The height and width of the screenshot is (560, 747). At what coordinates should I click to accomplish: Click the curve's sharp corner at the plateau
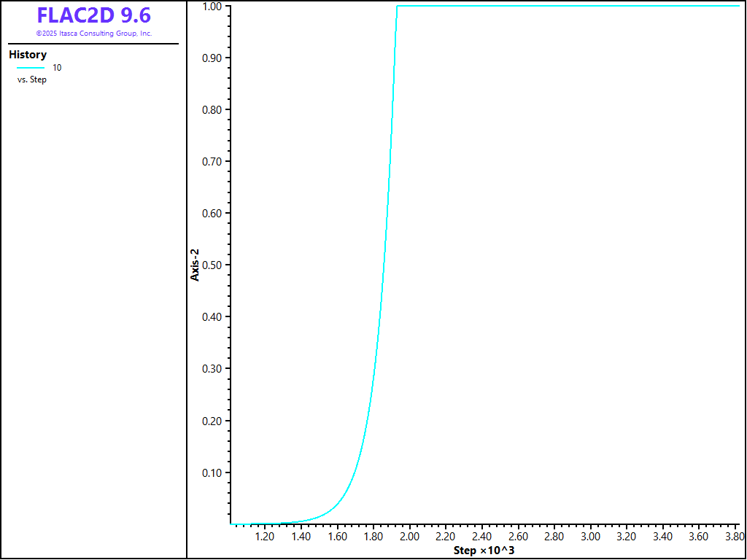point(397,7)
